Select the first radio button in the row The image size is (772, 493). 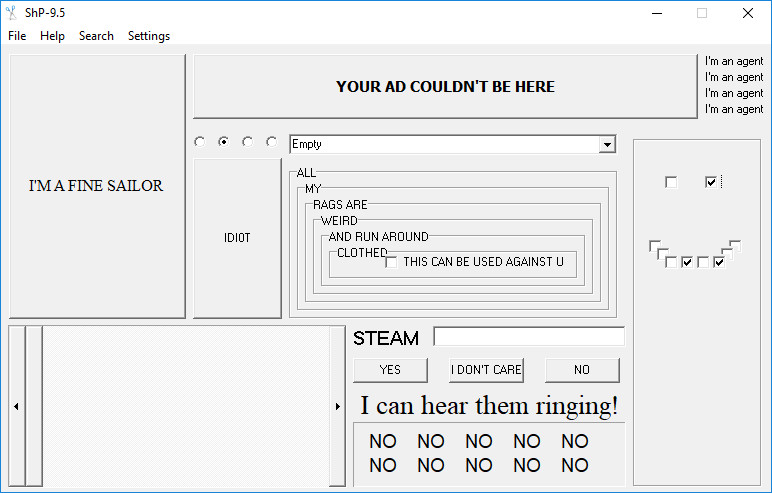pos(199,142)
